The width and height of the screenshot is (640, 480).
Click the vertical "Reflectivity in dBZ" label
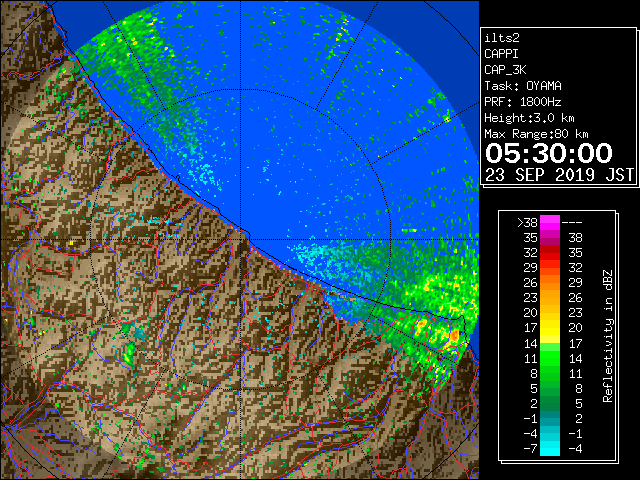click(x=607, y=336)
